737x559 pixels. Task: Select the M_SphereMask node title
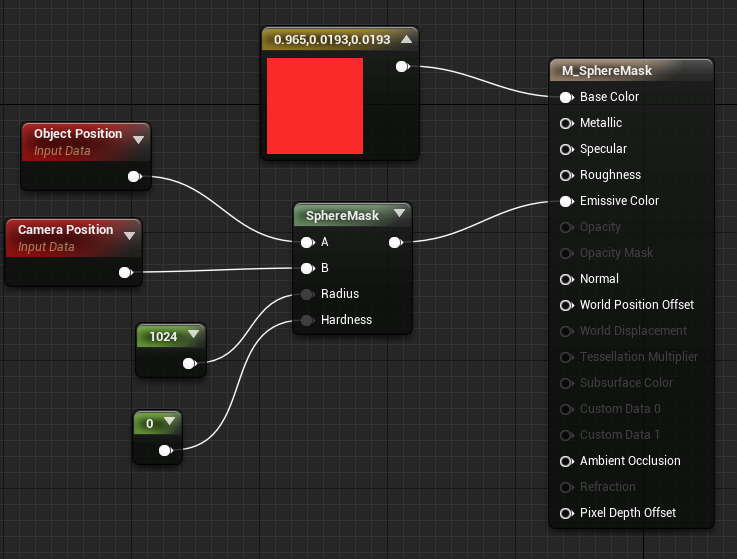click(x=607, y=71)
